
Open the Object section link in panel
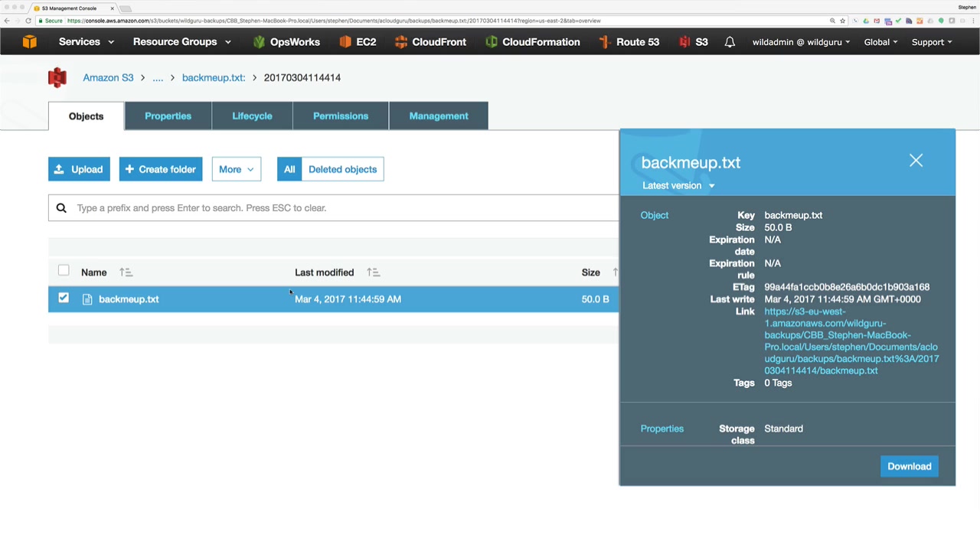pyautogui.click(x=655, y=215)
